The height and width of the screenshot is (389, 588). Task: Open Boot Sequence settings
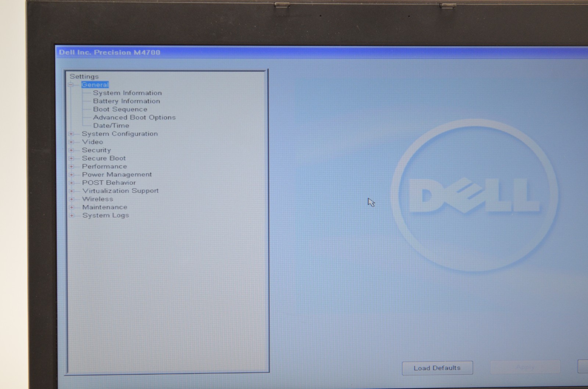tap(120, 109)
